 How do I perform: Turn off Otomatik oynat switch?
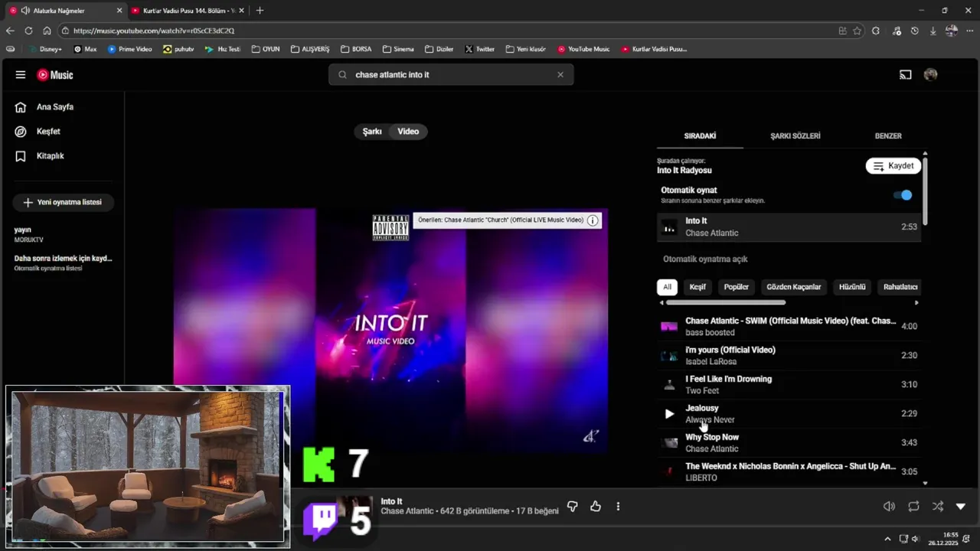pos(903,195)
